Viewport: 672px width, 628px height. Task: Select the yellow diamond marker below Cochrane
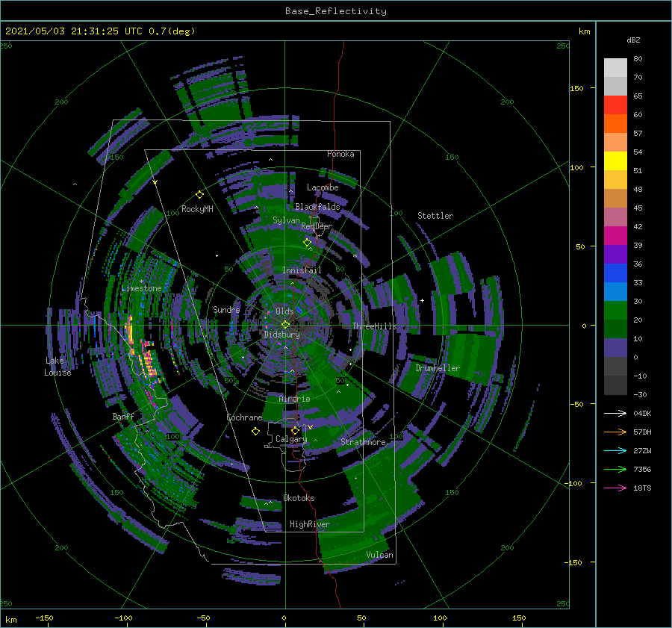pyautogui.click(x=255, y=432)
